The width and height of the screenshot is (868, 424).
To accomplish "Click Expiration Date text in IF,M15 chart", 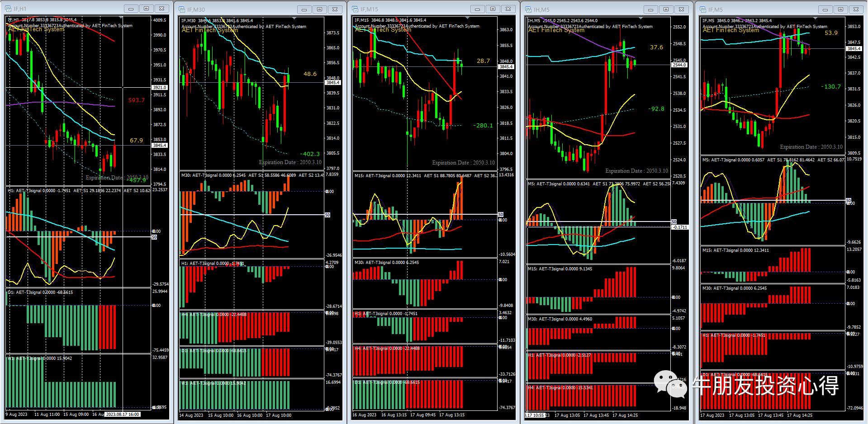I will (x=463, y=163).
